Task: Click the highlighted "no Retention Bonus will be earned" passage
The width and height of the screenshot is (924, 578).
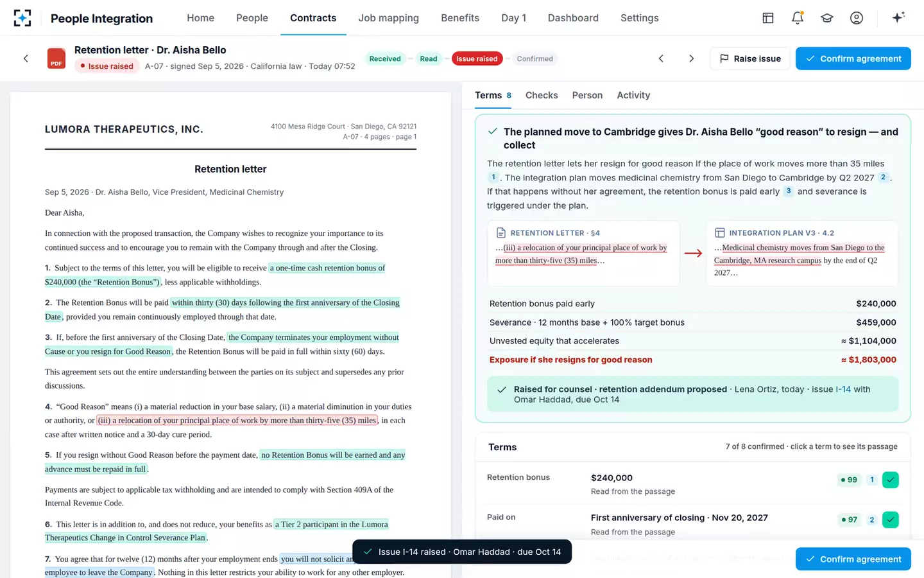Action: pos(333,455)
